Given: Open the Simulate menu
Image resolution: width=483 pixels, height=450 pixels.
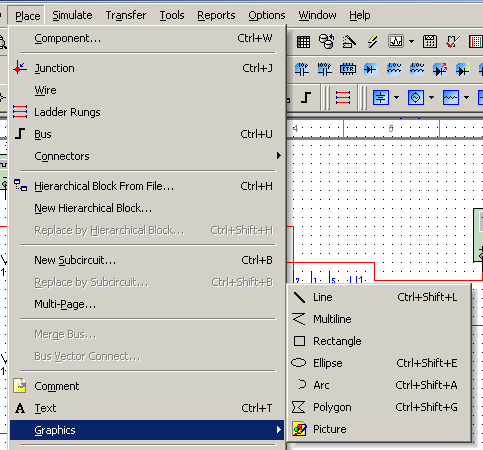Looking at the screenshot, I should [72, 15].
